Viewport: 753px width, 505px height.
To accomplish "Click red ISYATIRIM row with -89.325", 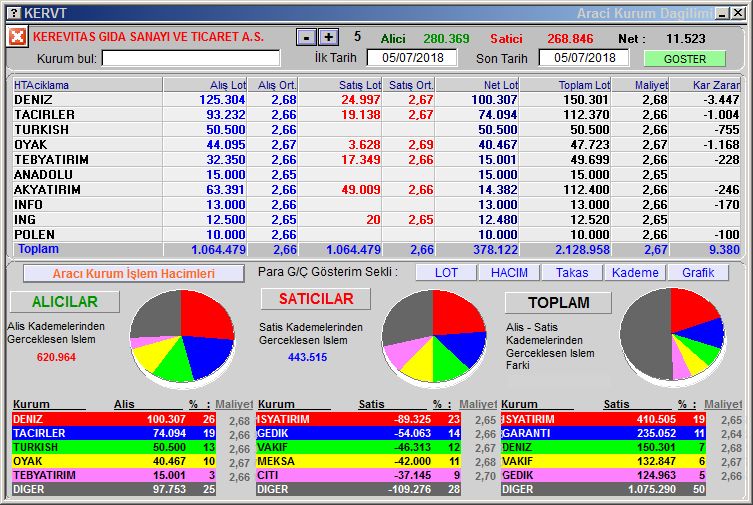I will pos(359,419).
